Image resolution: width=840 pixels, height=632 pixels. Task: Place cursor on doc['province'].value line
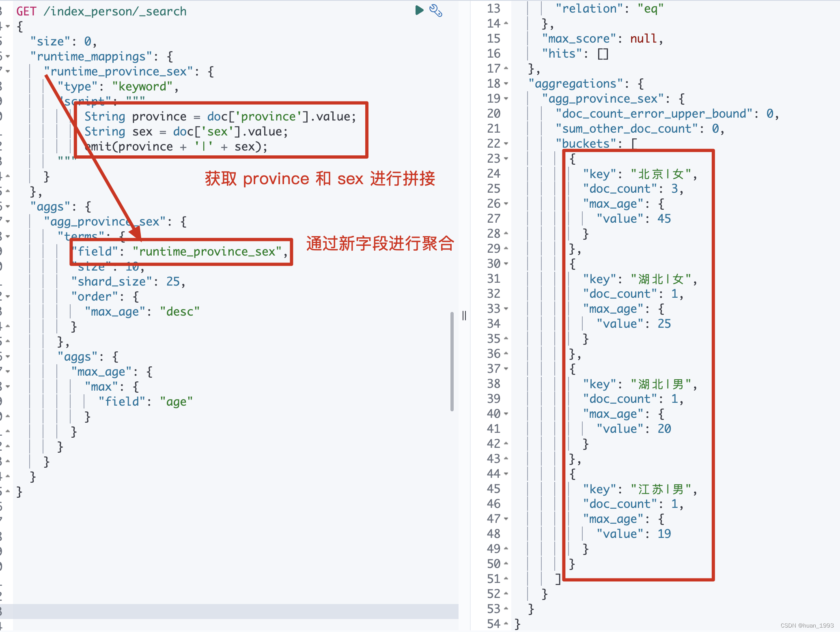click(220, 116)
